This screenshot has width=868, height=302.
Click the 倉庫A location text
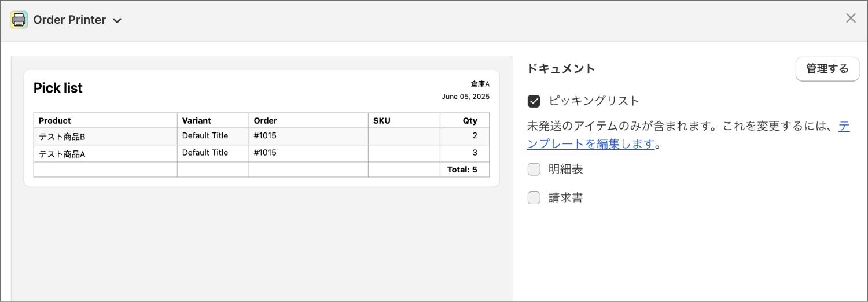pos(480,84)
